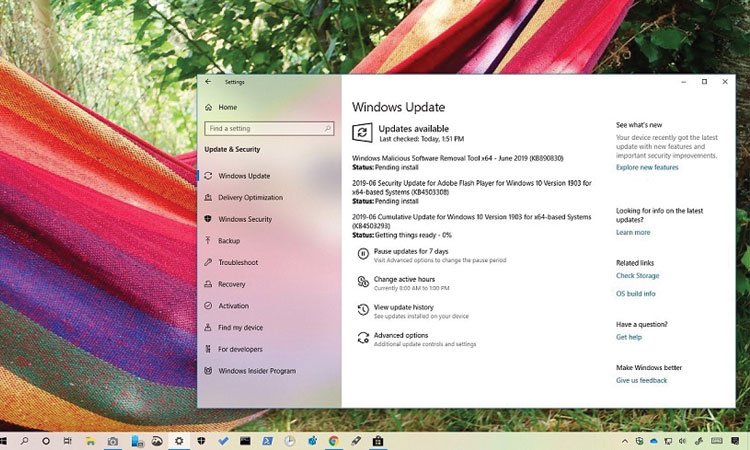Open the OS build info link
The width and height of the screenshot is (750, 450).
[x=635, y=293]
